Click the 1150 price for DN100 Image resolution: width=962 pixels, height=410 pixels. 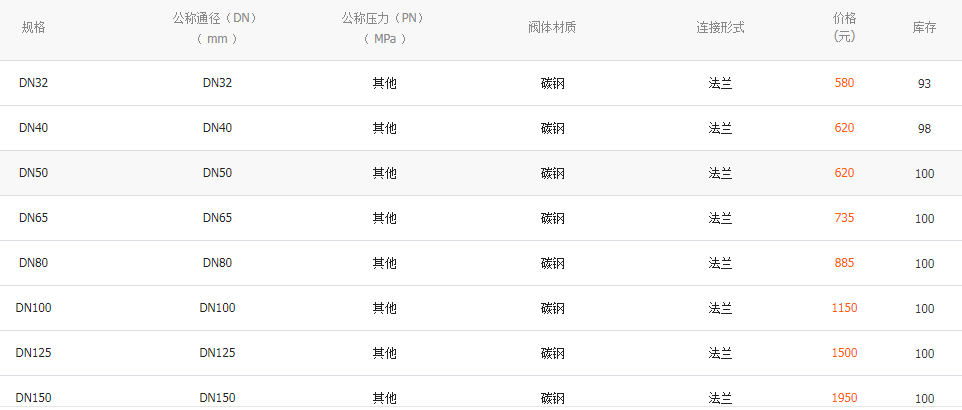tap(844, 308)
